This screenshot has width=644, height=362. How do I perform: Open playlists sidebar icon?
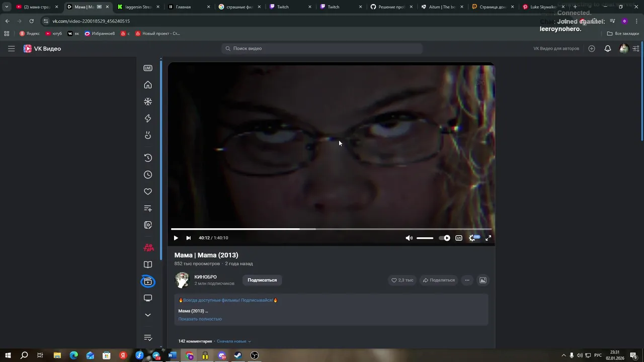[x=148, y=208]
